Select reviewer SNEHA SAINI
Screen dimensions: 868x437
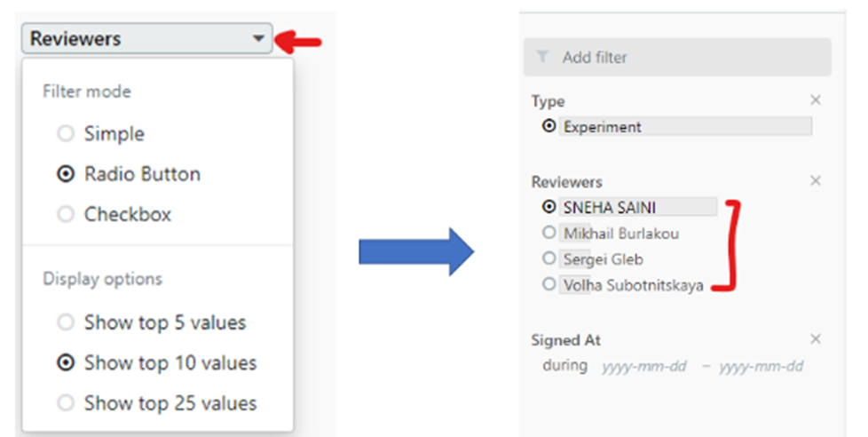click(x=548, y=207)
